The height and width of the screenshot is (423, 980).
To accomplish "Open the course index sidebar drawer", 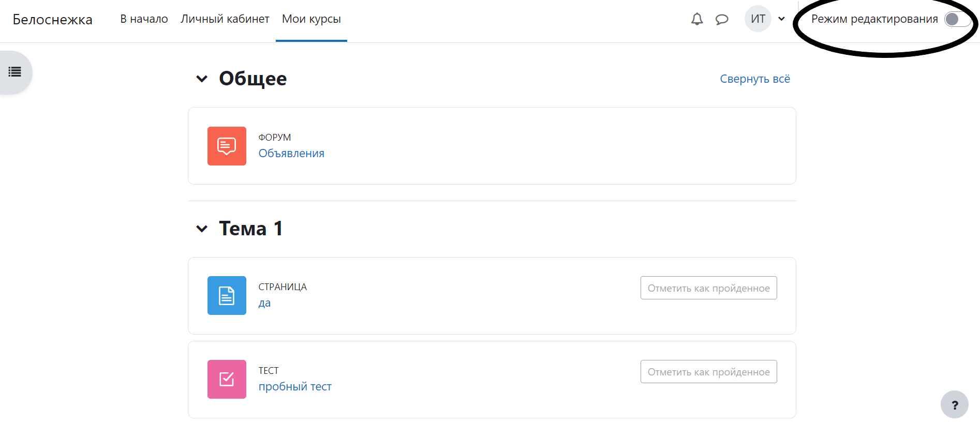I will 15,72.
